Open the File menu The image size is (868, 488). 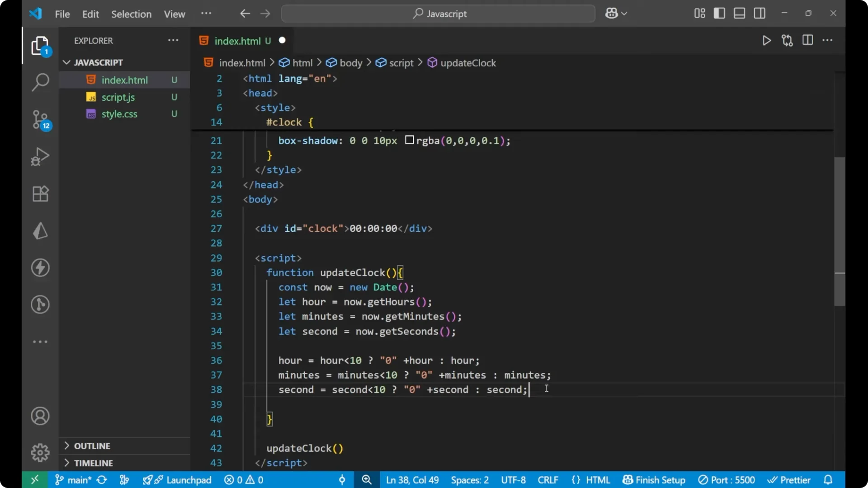point(62,14)
